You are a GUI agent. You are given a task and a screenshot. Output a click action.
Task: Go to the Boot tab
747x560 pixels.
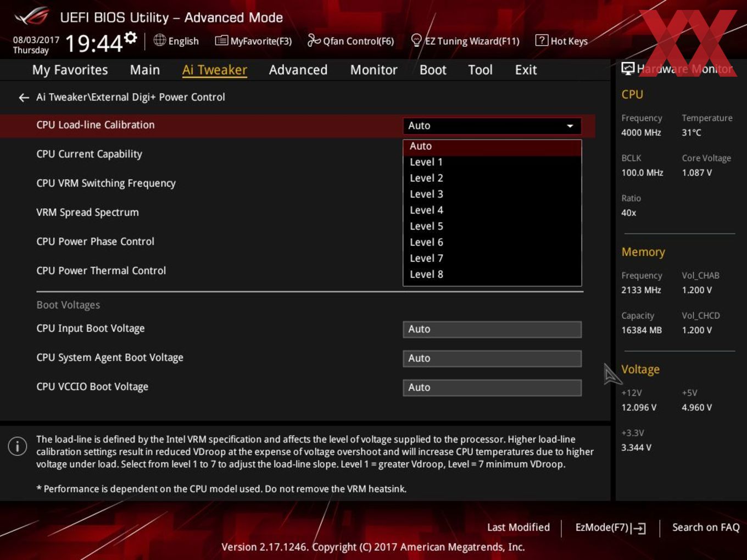click(433, 70)
